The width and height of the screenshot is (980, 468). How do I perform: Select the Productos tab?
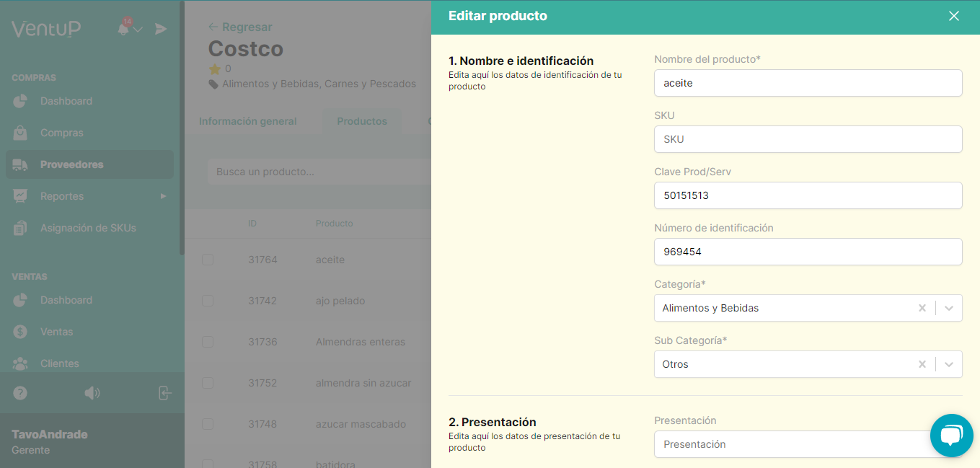tap(361, 121)
